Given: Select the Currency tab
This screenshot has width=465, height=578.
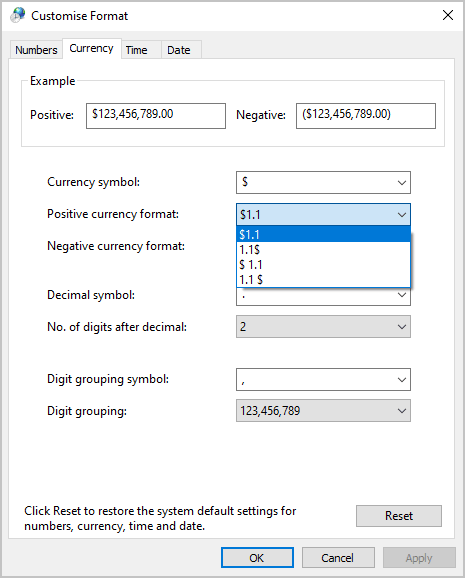Looking at the screenshot, I should pyautogui.click(x=91, y=48).
